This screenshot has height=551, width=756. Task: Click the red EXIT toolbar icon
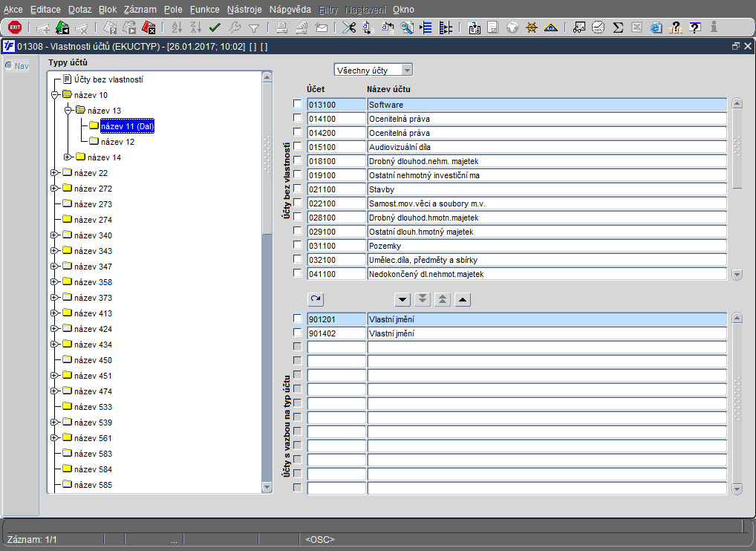coord(14,27)
